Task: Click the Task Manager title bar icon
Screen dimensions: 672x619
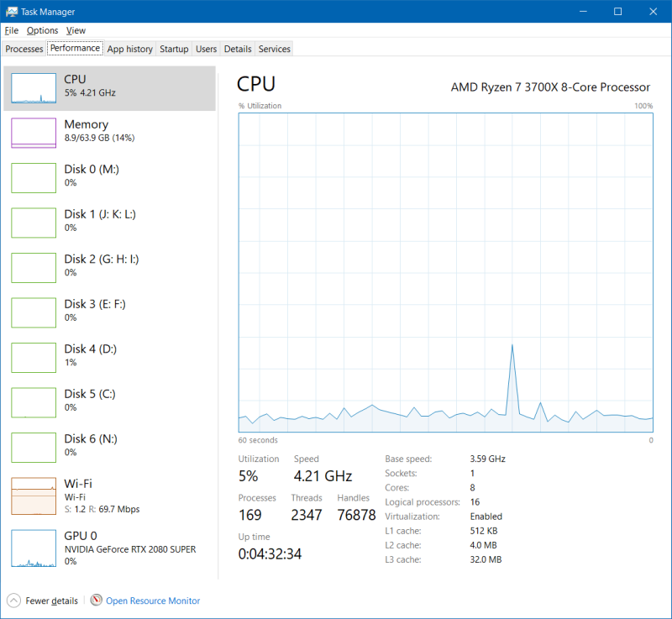Action: click(x=12, y=12)
